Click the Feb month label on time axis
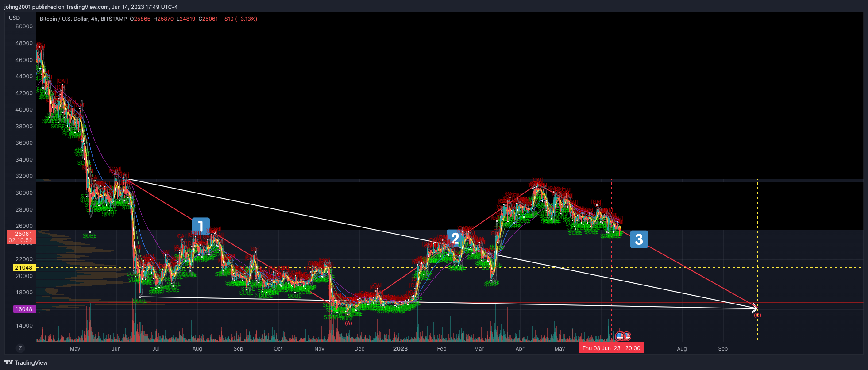The image size is (868, 370). tap(442, 349)
